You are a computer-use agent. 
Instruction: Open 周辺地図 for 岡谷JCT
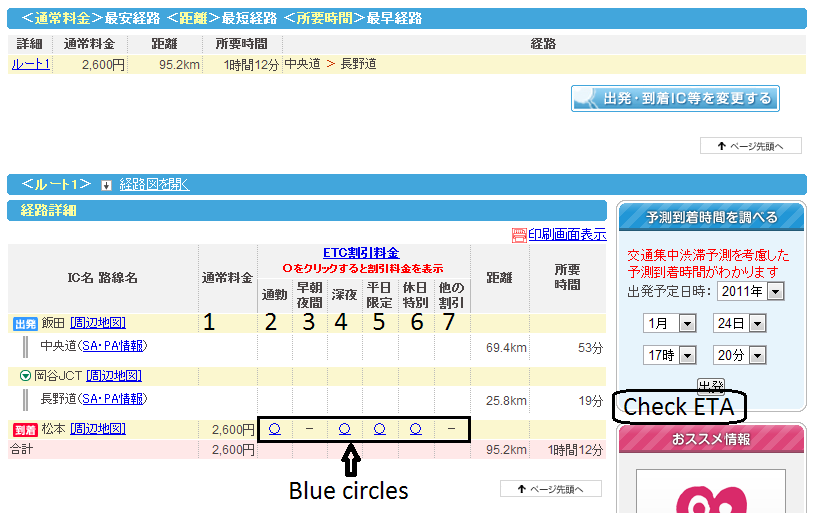[x=114, y=375]
